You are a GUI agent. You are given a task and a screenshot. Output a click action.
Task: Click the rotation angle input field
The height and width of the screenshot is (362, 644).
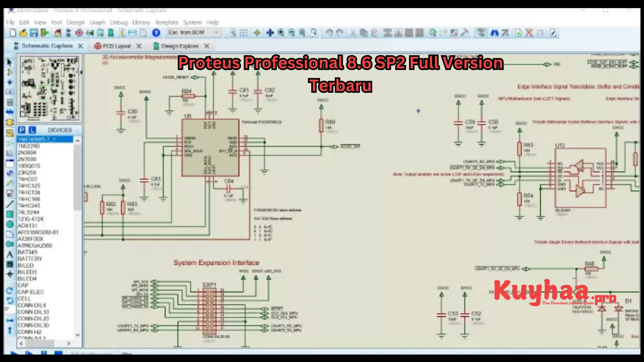point(9,309)
